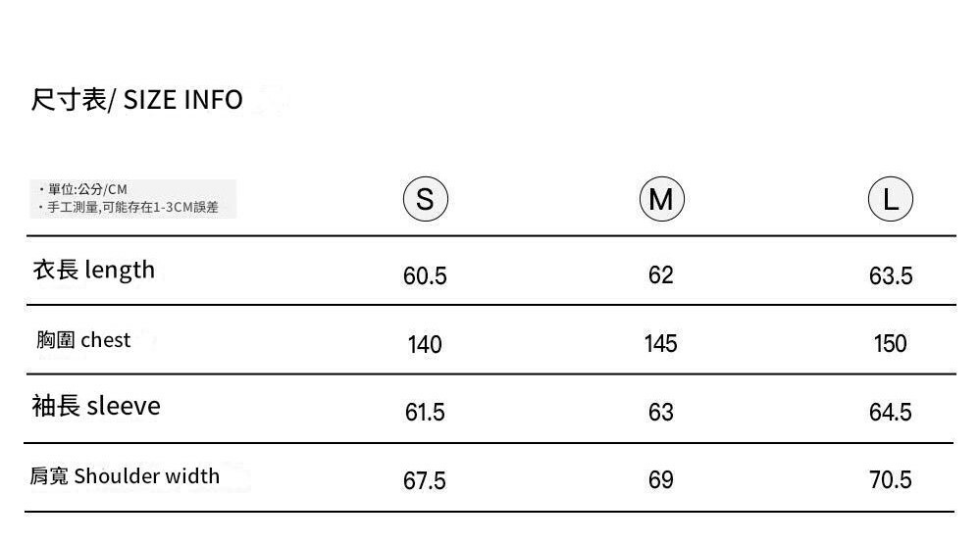
Task: Click the M chest value 145
Action: tap(661, 344)
